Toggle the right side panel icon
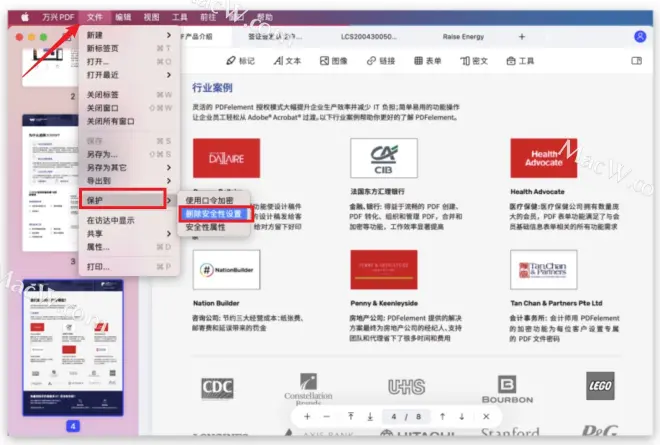 pos(636,61)
